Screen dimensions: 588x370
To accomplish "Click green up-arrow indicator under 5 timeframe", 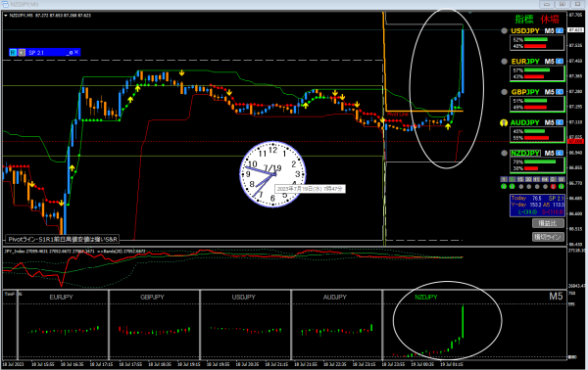I will 513,187.
